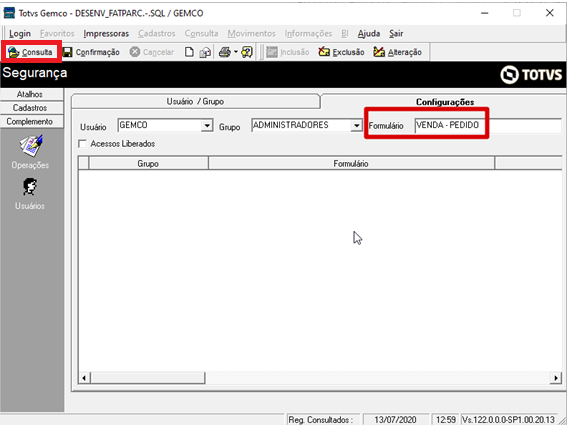Click the Alteração toolbar button
568x433 pixels.
point(398,52)
